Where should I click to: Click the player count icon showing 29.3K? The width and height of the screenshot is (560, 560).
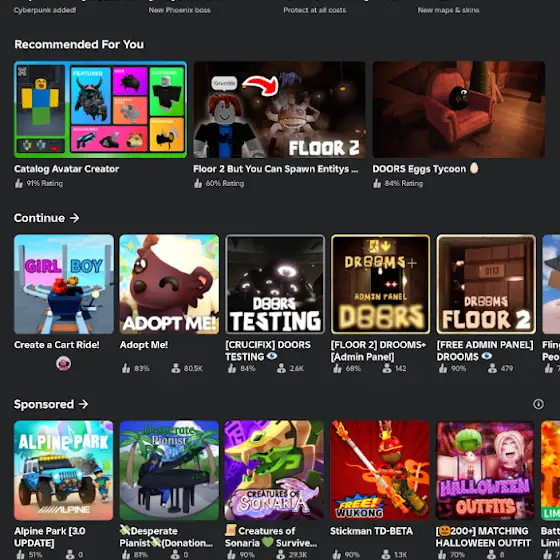coord(281,554)
